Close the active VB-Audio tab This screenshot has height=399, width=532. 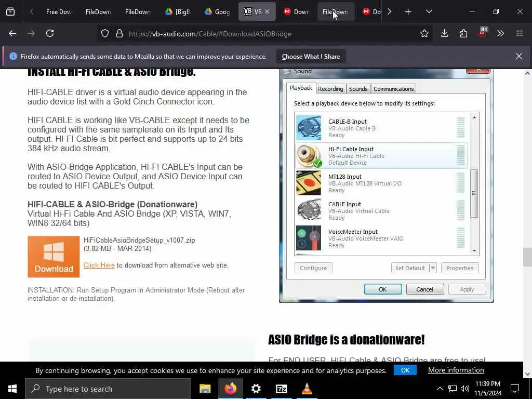click(x=268, y=11)
